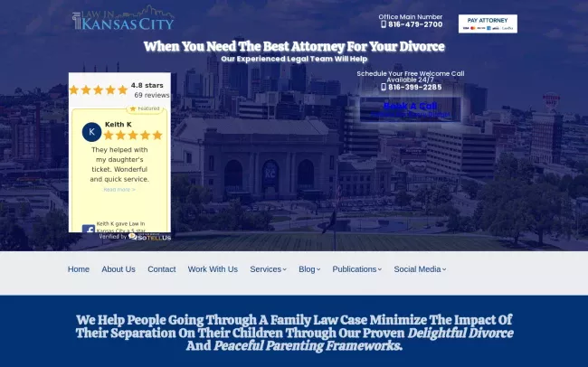Click the 4.8 overall star rating

[99, 89]
